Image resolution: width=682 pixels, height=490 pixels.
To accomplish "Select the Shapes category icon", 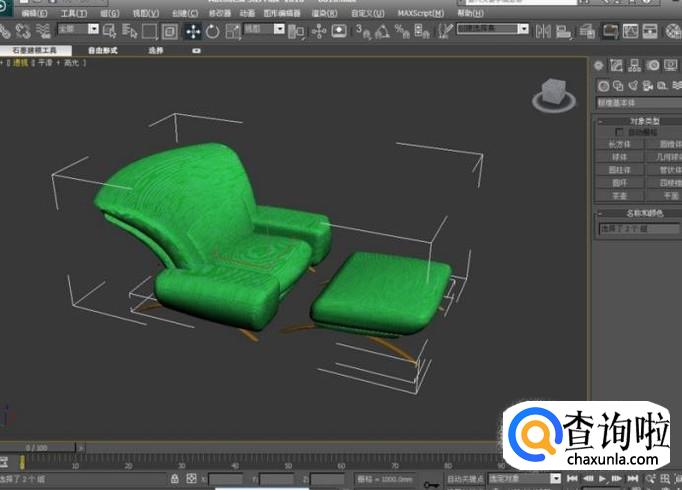I will pyautogui.click(x=619, y=86).
